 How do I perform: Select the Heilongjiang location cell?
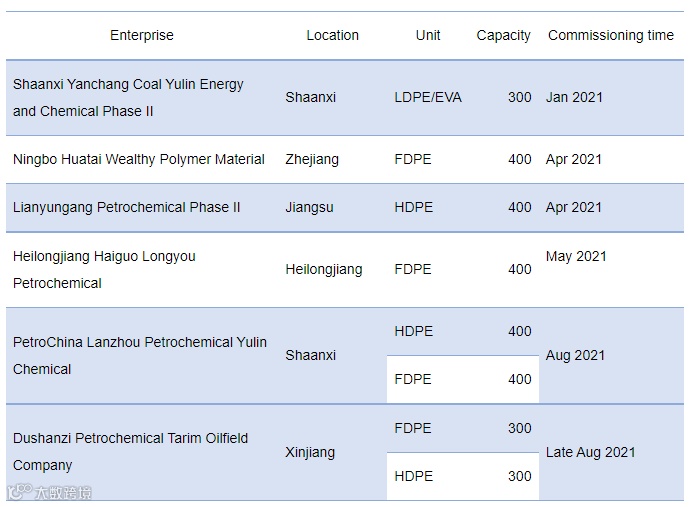[324, 269]
